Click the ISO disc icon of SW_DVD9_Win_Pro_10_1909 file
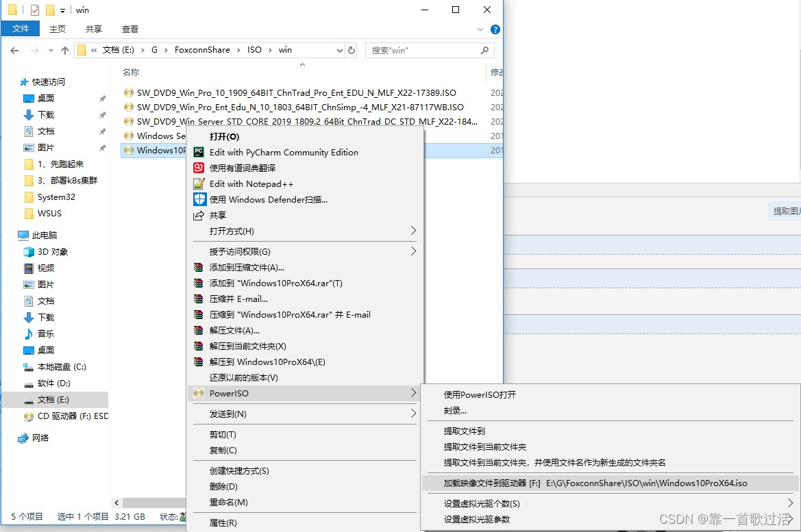 click(129, 93)
